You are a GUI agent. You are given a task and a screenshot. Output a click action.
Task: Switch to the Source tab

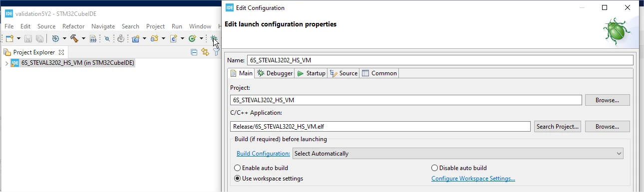(x=343, y=73)
